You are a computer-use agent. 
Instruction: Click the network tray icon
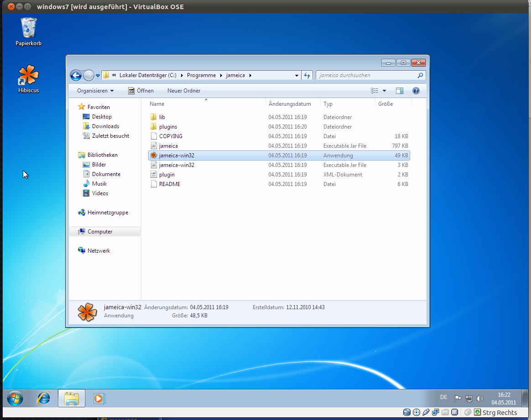(x=469, y=399)
